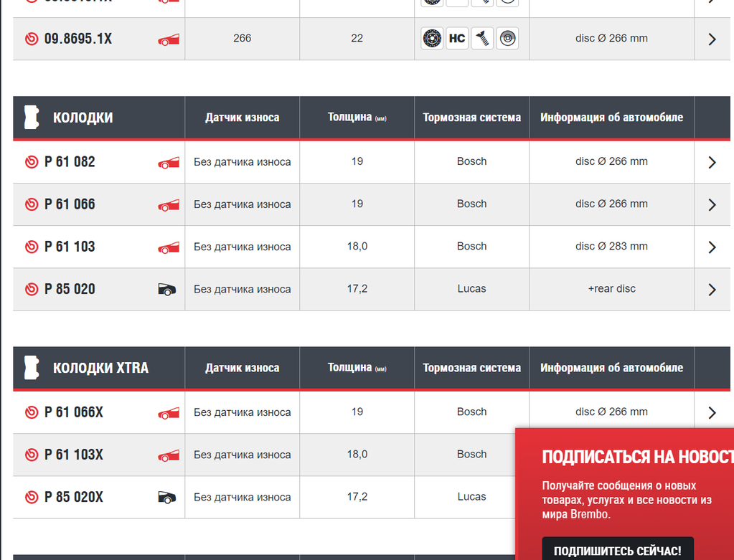Click Brembo logo icon beside P 61 066X
Screen dimensions: 734x560
[x=32, y=412]
